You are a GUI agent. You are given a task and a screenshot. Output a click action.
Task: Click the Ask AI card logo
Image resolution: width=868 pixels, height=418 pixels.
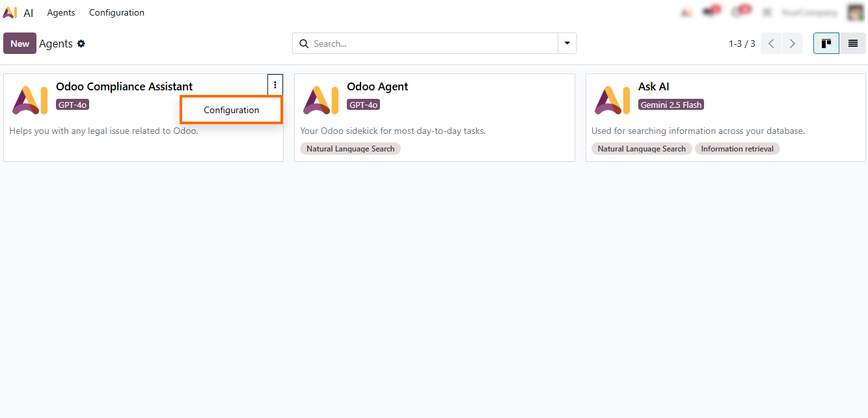point(612,99)
